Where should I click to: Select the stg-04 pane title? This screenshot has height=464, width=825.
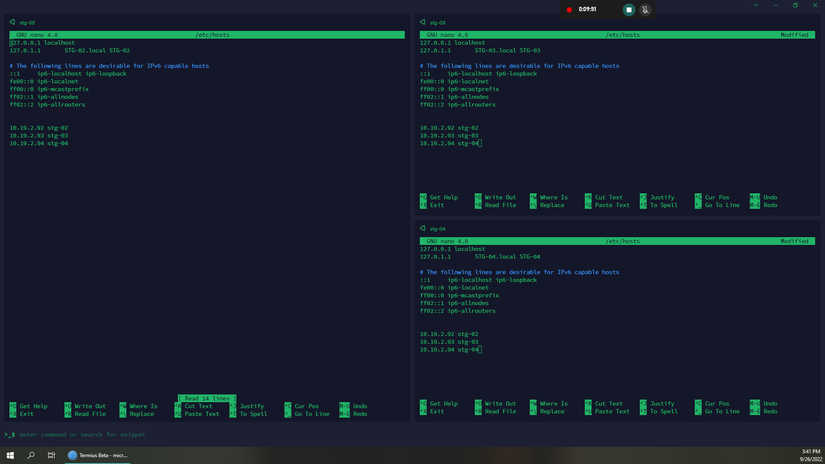(x=437, y=229)
